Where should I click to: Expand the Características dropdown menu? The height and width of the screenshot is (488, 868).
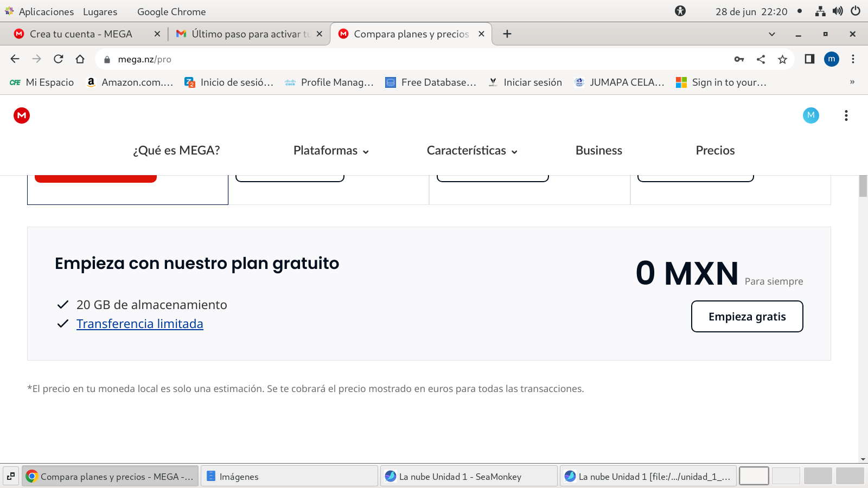(x=472, y=151)
